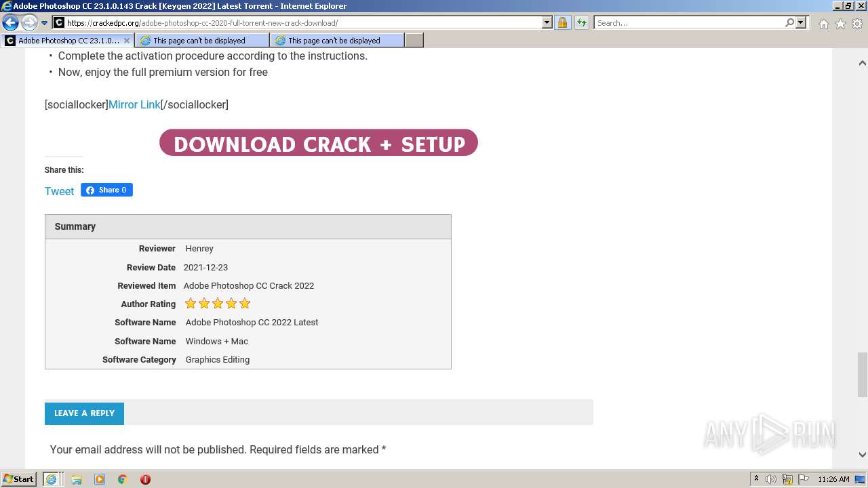Viewport: 868px width, 488px height.
Task: Follow the Mirror Link hyperlink
Action: 134,104
